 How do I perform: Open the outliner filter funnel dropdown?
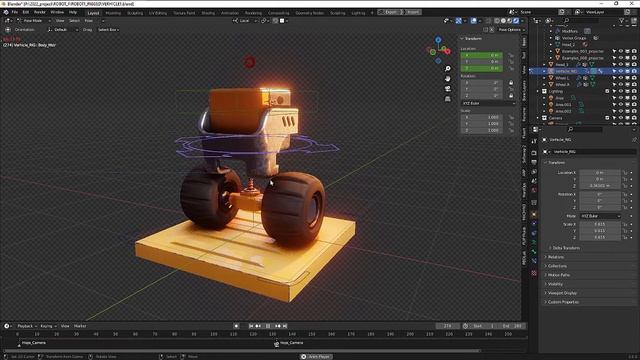623,20
